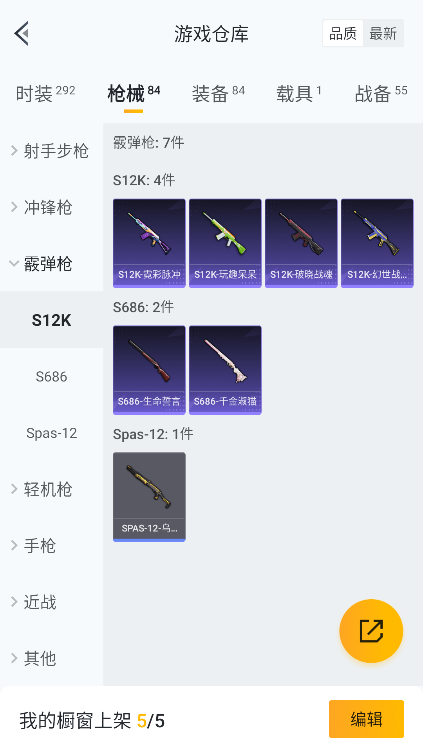Tap the orange share floating button
Image resolution: width=423 pixels, height=752 pixels.
[371, 631]
